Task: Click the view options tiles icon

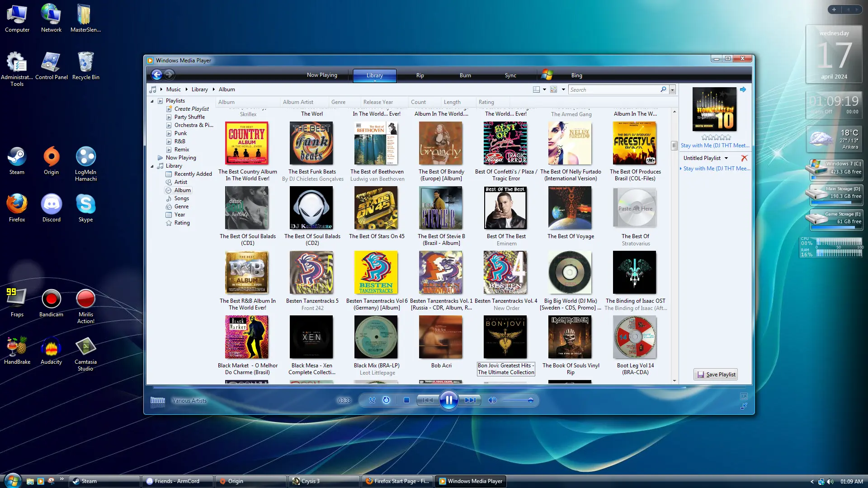Action: pyautogui.click(x=554, y=89)
